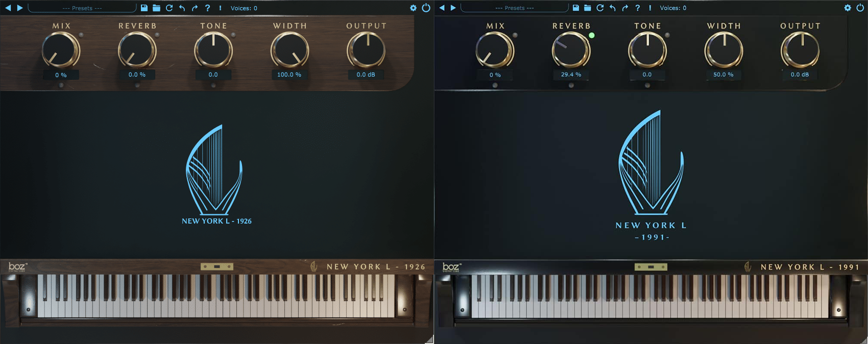This screenshot has height=344, width=868.
Task: Click sustain pedal indicator above 1926 keyboard
Action: coord(217,266)
